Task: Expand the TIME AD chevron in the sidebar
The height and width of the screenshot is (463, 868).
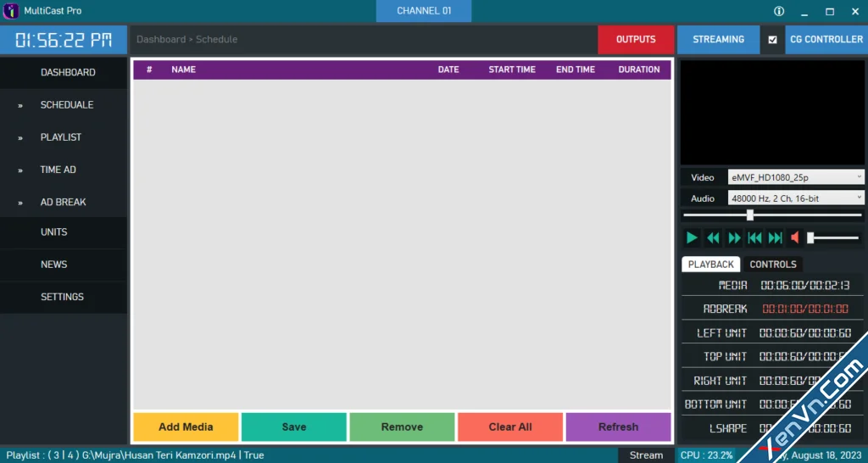Action: (x=20, y=170)
